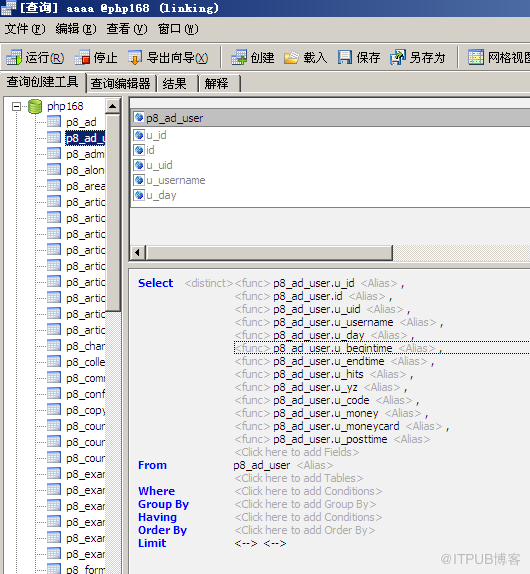Click the table icon beside p8_adm

(x=54, y=153)
